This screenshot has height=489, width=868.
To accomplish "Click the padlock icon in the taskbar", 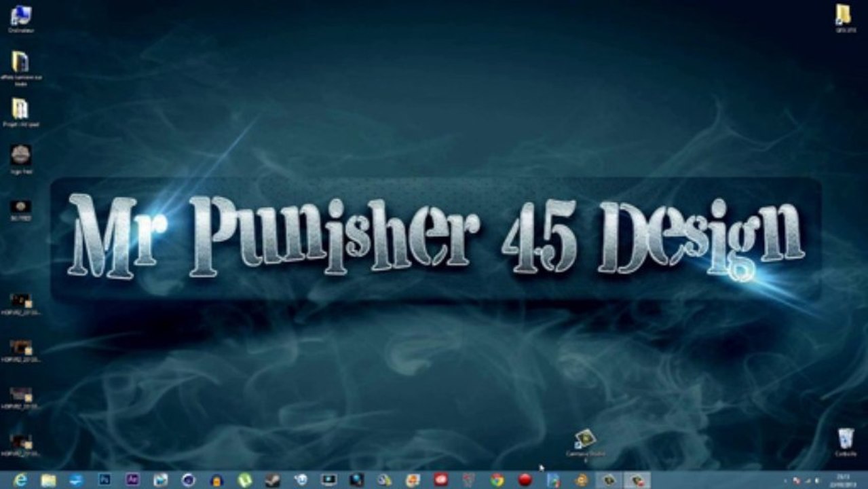I will (x=216, y=480).
